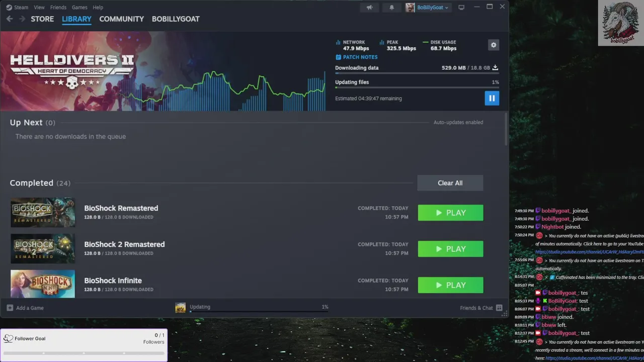
Task: Click the bottom bar download progress bar
Action: (259, 312)
